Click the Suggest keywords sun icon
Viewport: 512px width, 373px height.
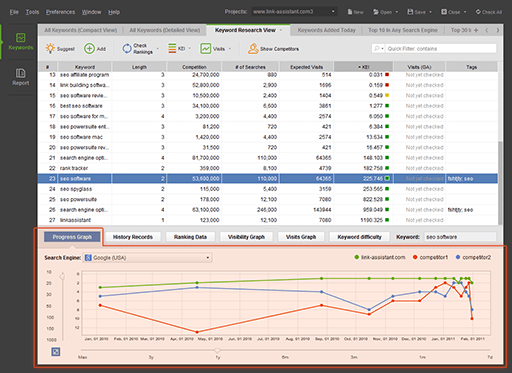pyautogui.click(x=50, y=48)
